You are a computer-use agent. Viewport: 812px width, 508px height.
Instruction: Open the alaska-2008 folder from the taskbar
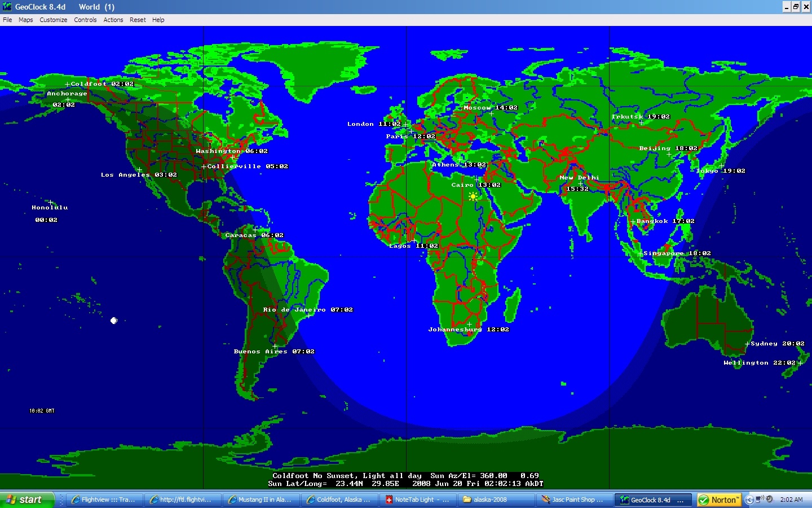496,500
